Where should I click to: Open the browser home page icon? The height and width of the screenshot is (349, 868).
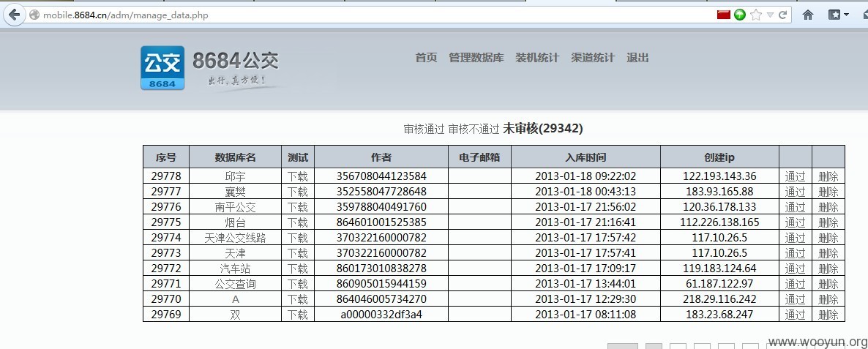click(808, 15)
